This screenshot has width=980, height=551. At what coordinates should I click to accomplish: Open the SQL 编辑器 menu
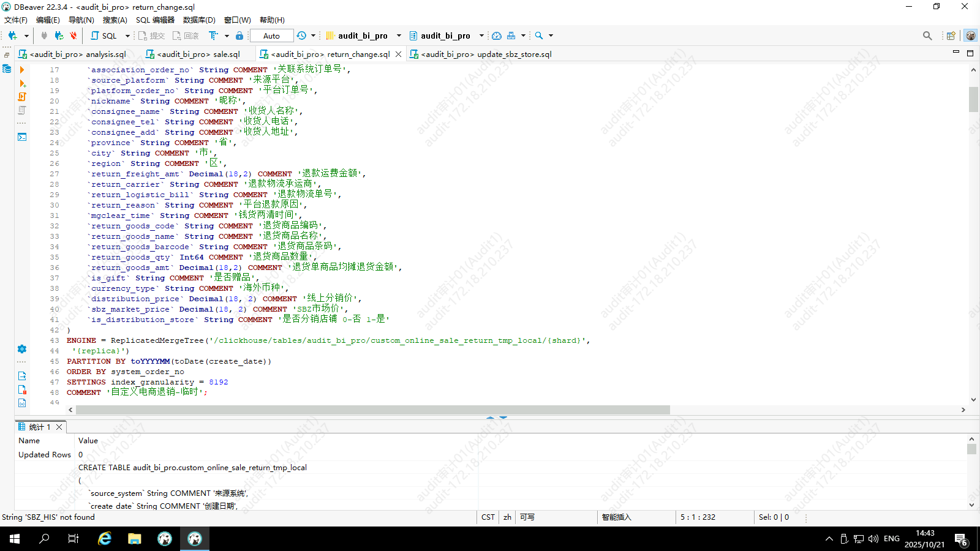click(155, 20)
